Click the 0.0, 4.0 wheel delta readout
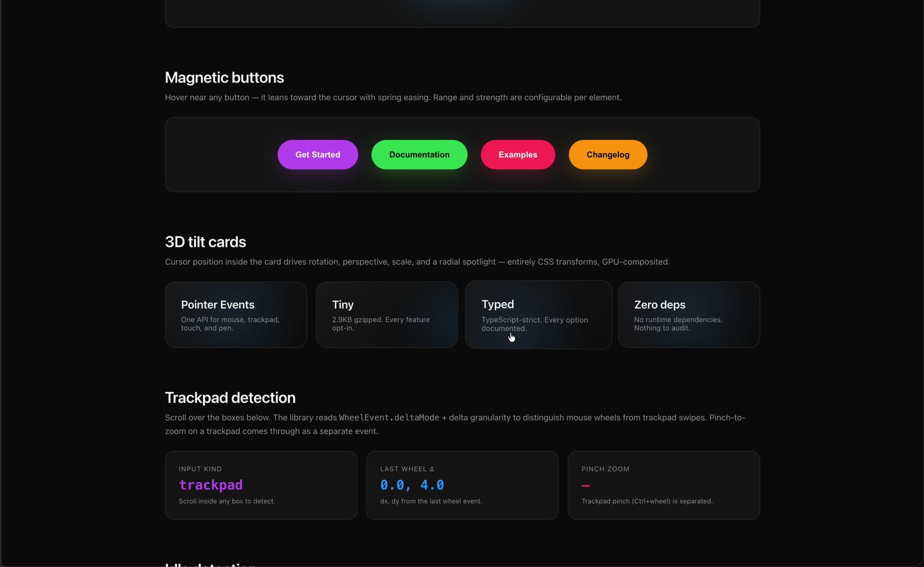 click(413, 485)
